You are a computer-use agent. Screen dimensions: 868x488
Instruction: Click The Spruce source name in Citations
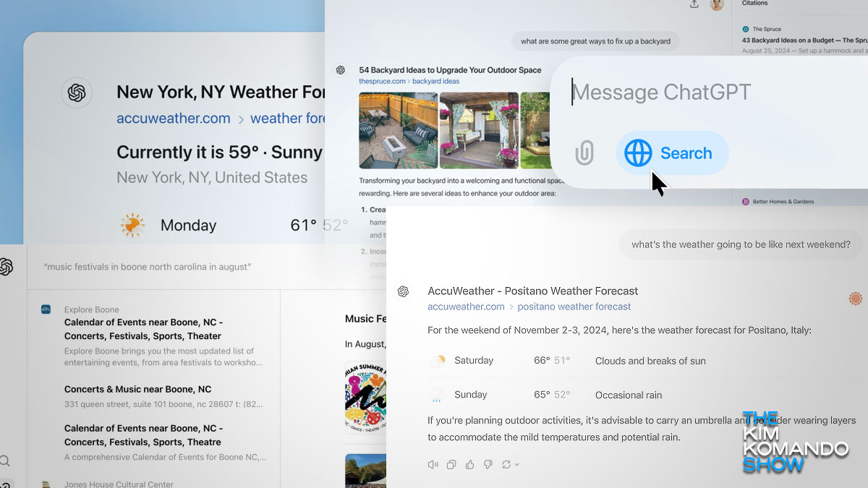tap(767, 29)
